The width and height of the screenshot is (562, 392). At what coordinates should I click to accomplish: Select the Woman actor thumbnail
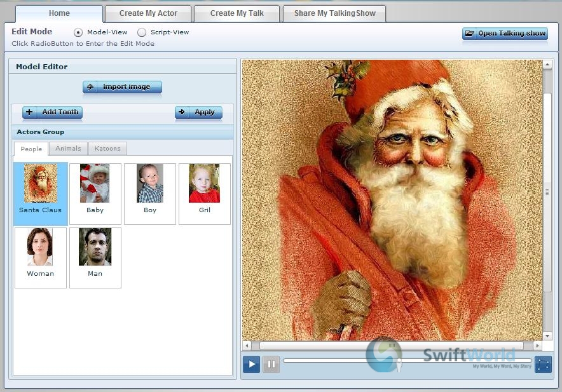[x=41, y=258]
